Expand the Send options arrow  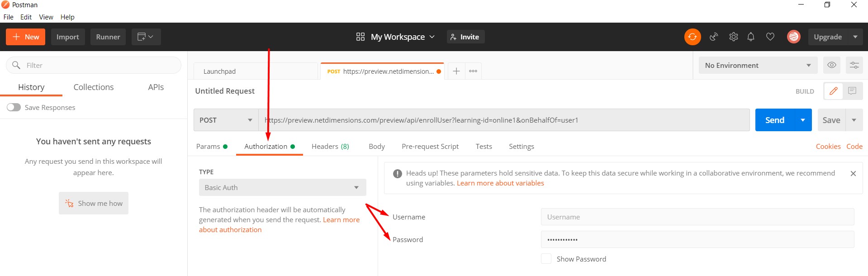click(x=803, y=120)
